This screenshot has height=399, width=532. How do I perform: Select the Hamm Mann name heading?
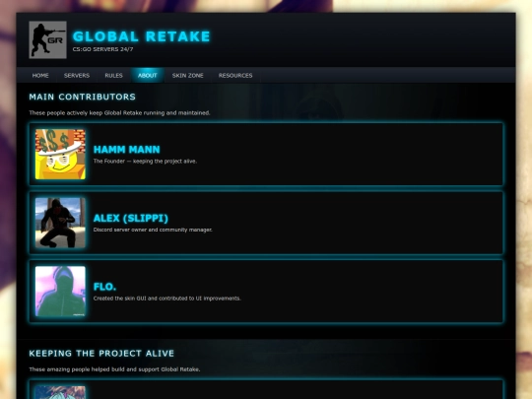[x=126, y=150]
